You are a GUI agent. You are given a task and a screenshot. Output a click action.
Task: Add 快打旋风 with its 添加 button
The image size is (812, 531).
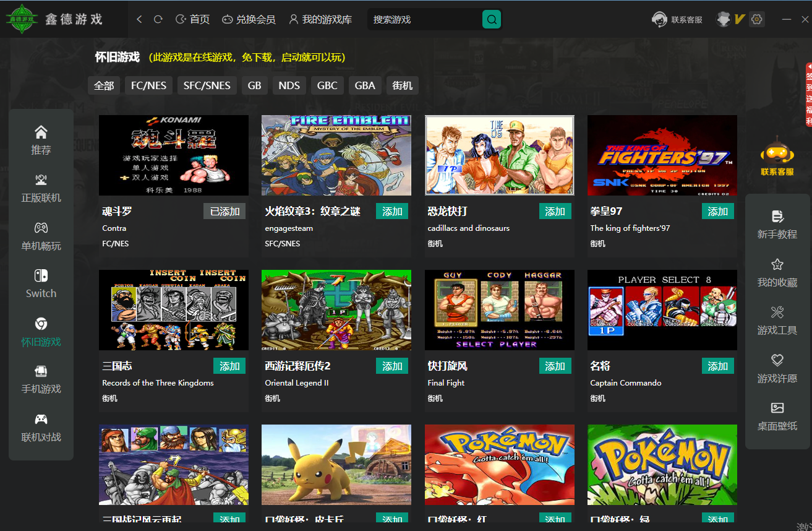pos(555,366)
